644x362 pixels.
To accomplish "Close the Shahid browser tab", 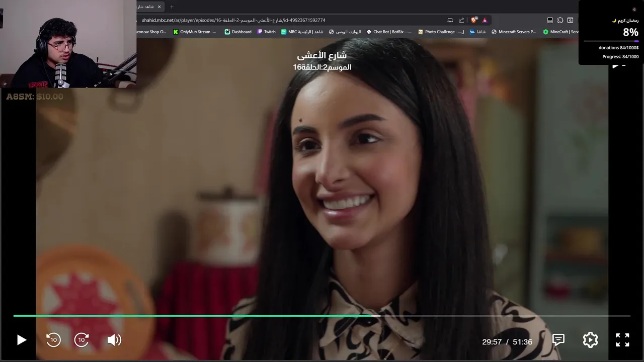I will (159, 7).
